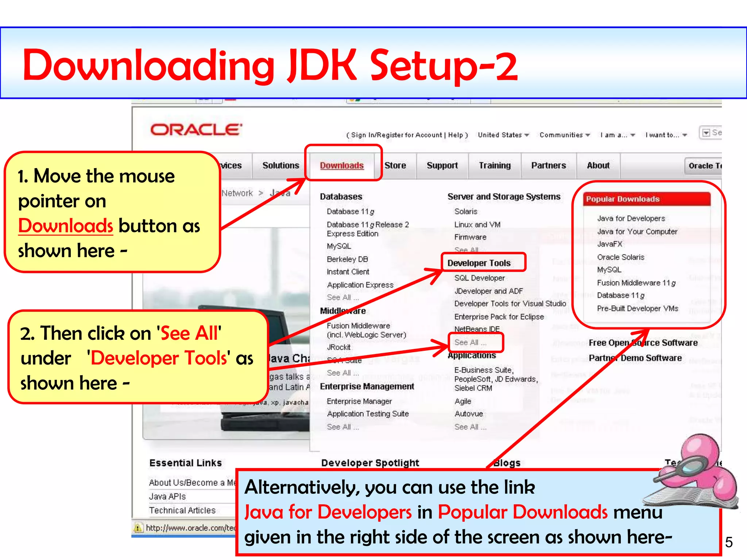Image resolution: width=747 pixels, height=560 pixels.
Task: Open the 'I want to...' dropdown
Action: [666, 135]
